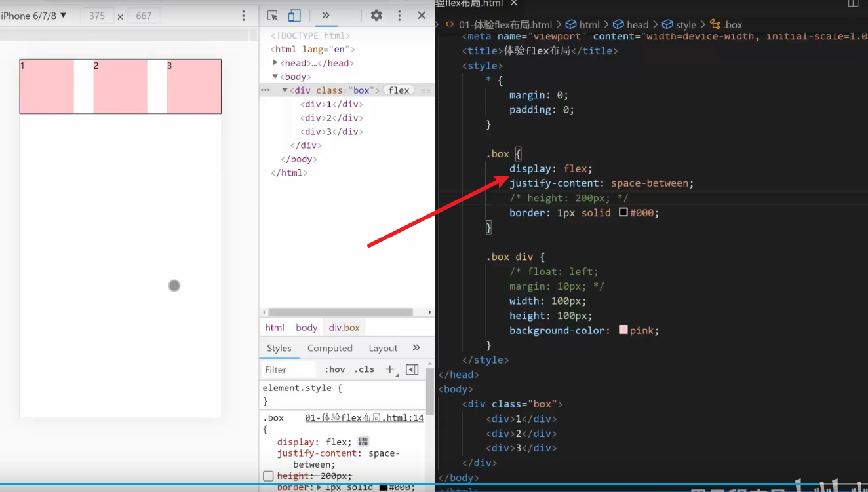This screenshot has height=492, width=868.
Task: Toggle the :hov element state panel
Action: [334, 369]
